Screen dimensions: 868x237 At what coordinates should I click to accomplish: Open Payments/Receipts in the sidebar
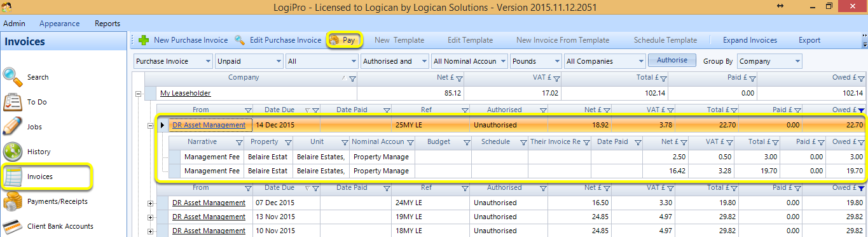coord(57,201)
